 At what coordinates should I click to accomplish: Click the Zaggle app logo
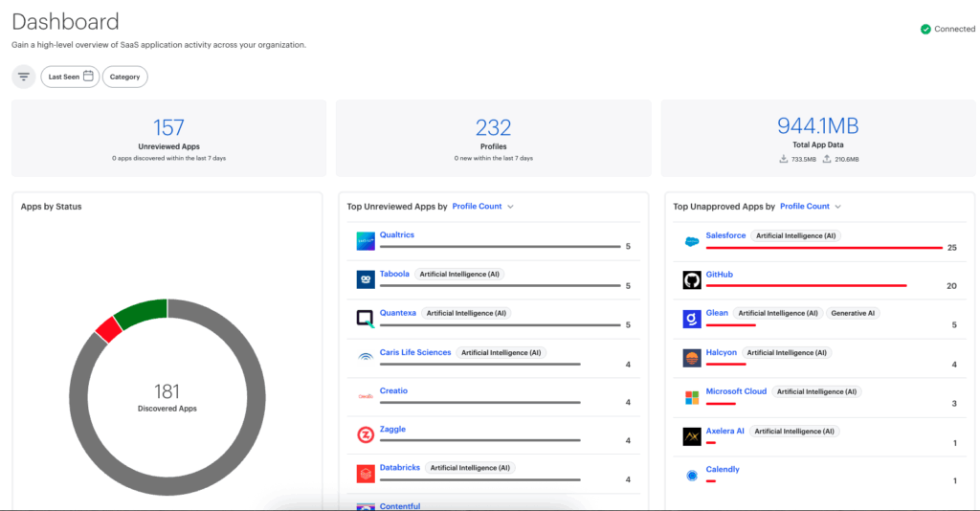[x=366, y=434]
